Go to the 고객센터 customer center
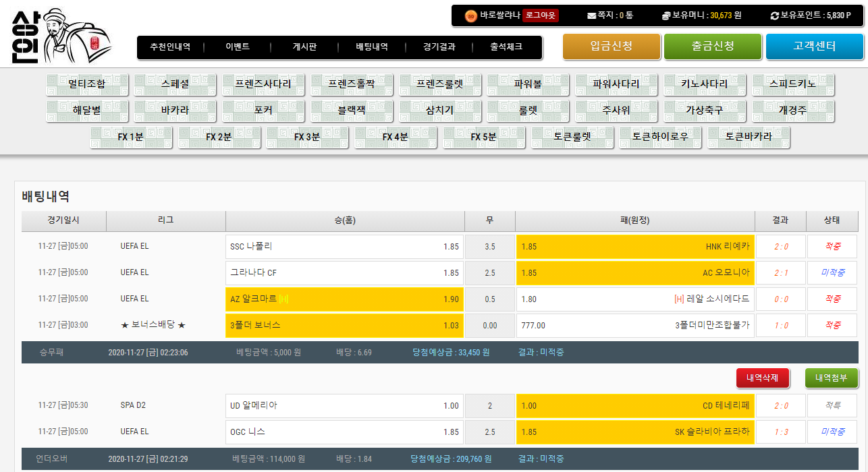The image size is (868, 472). [814, 47]
